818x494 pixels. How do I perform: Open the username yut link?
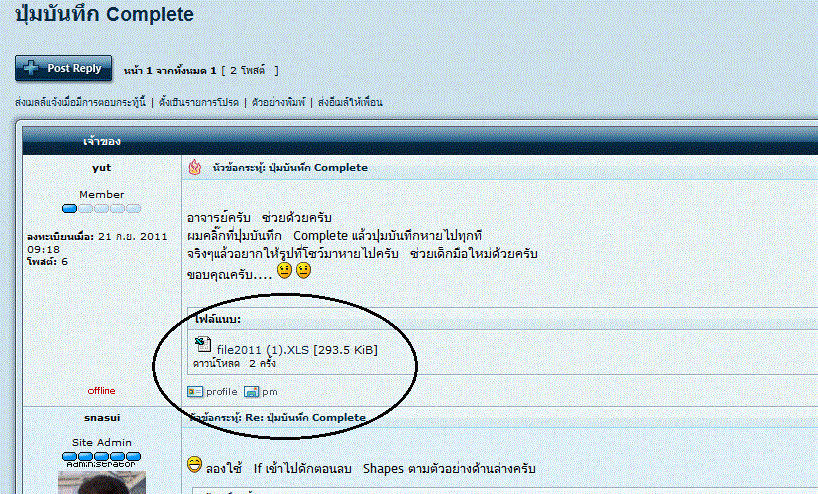[101, 168]
